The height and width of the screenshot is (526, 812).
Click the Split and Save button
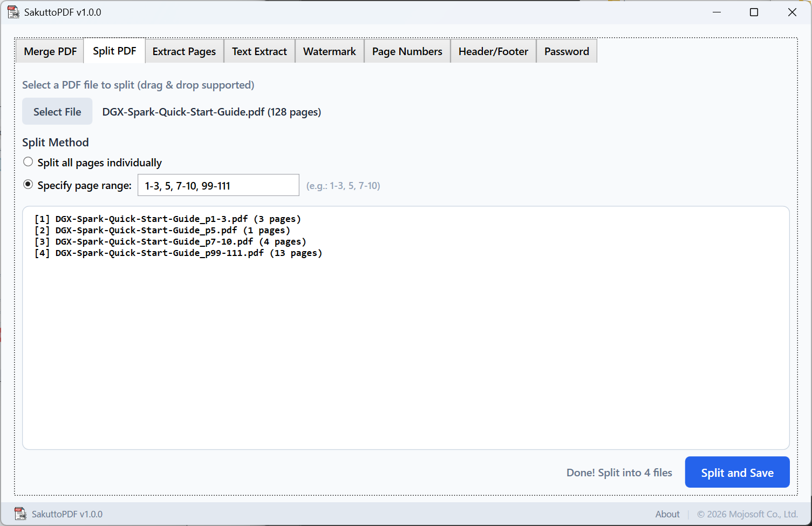coord(737,473)
